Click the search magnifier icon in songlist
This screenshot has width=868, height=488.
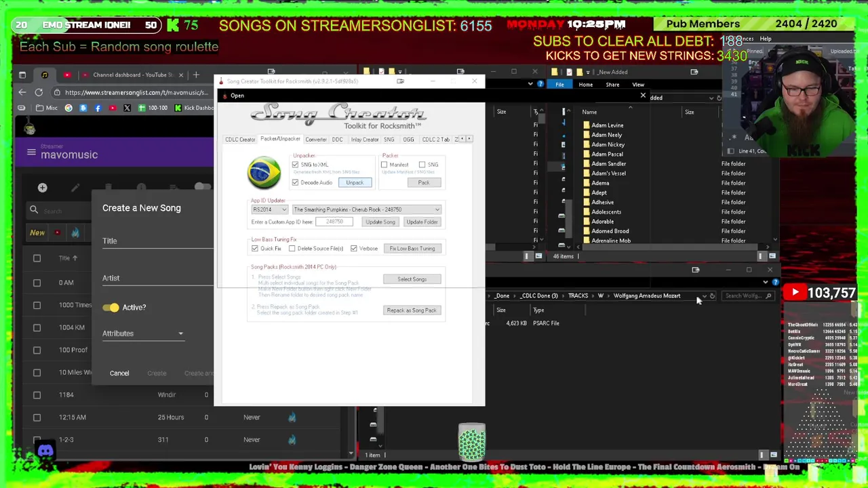coord(34,210)
